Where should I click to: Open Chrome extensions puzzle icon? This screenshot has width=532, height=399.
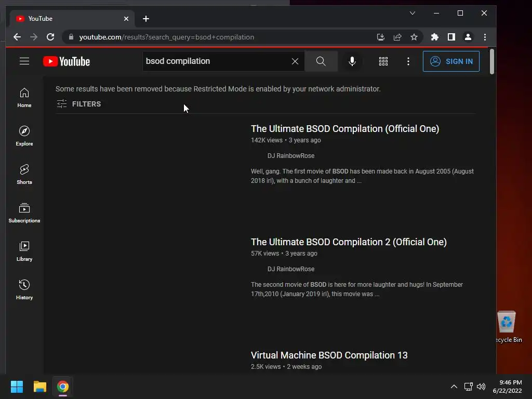[x=435, y=37]
